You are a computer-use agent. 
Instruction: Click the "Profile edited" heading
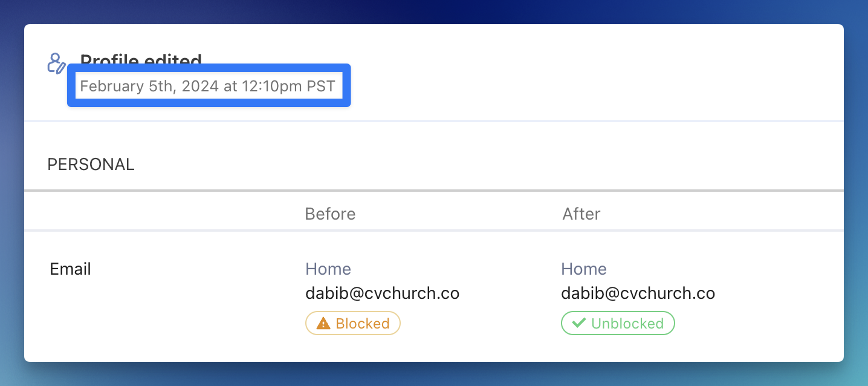click(141, 59)
